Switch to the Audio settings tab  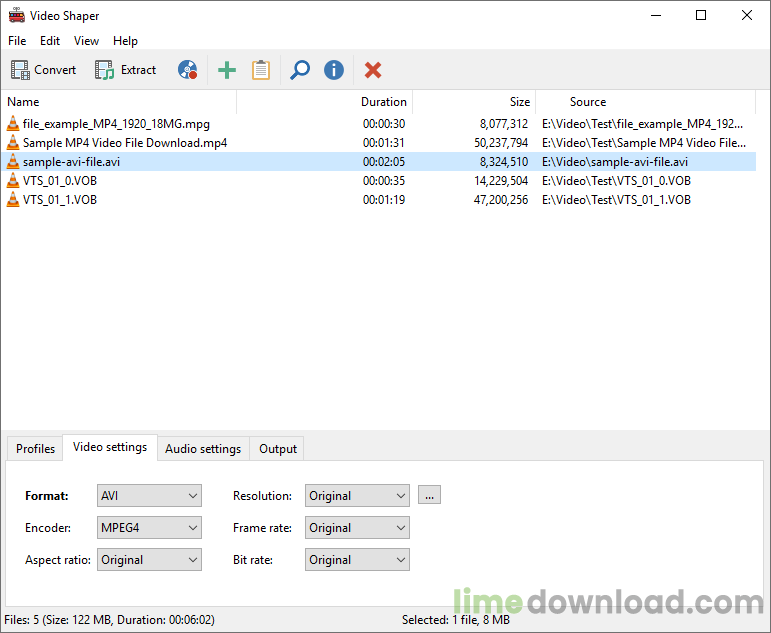tap(203, 449)
